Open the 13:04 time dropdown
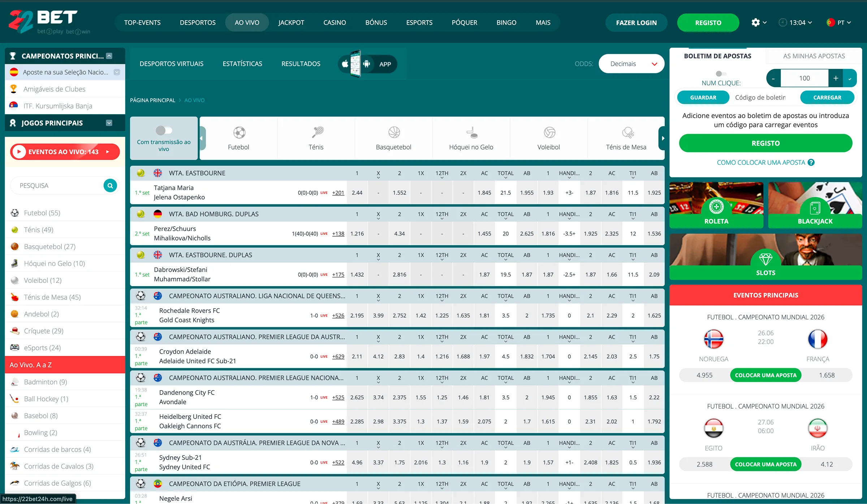Screen dimensions: 867x504 point(795,22)
